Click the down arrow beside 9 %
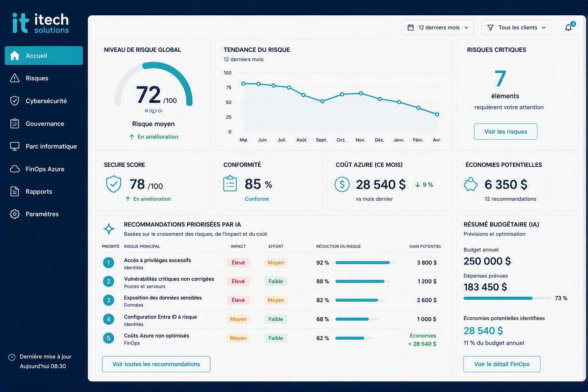 coord(417,185)
